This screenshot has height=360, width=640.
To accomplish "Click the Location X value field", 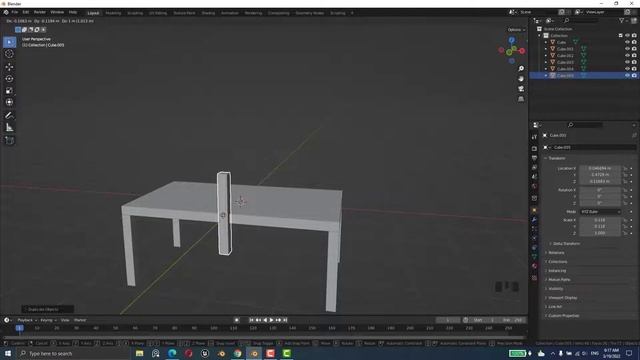I will (600, 168).
